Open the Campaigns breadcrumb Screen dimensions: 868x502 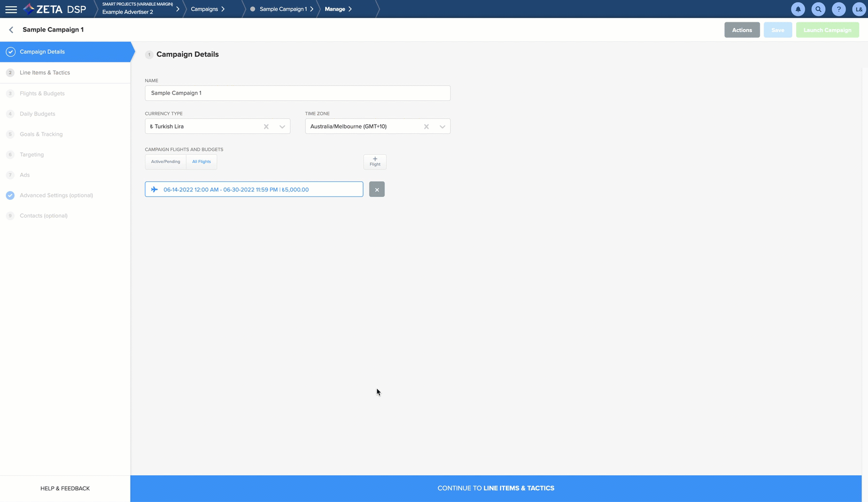click(x=204, y=9)
